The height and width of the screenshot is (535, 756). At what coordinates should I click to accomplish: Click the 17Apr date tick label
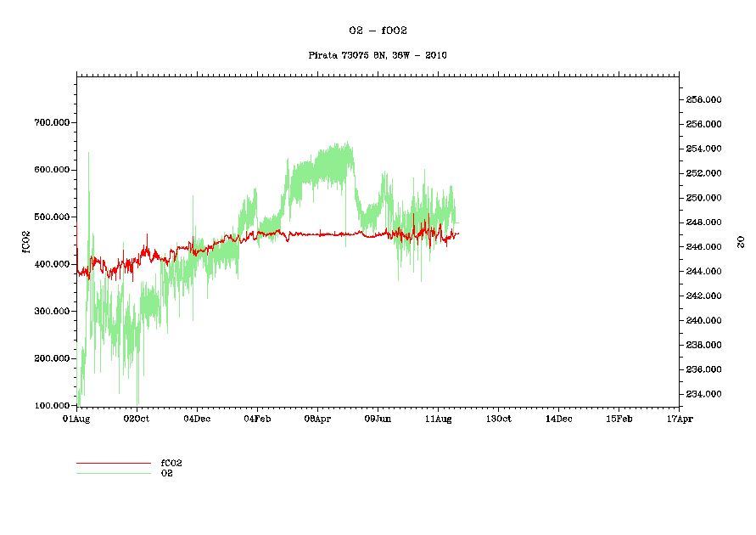click(668, 419)
